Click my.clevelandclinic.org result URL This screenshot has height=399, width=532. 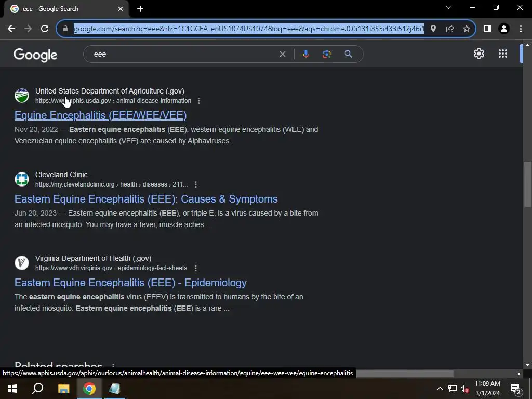coord(111,184)
